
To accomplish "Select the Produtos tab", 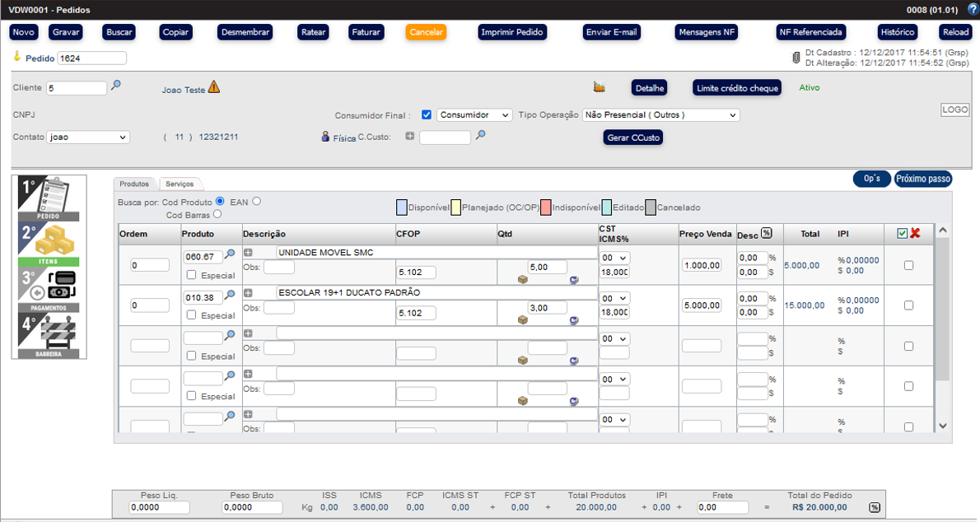I will (x=134, y=184).
